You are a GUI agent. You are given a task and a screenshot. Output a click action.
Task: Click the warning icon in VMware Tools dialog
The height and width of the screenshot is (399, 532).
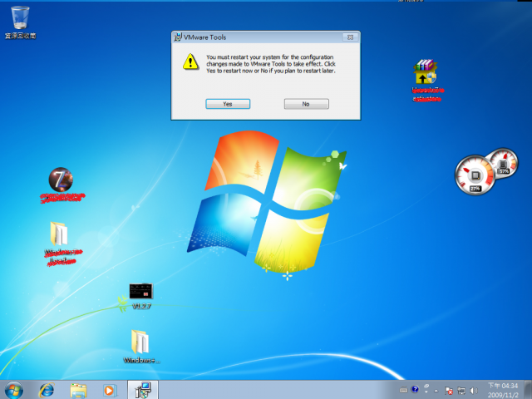(190, 62)
